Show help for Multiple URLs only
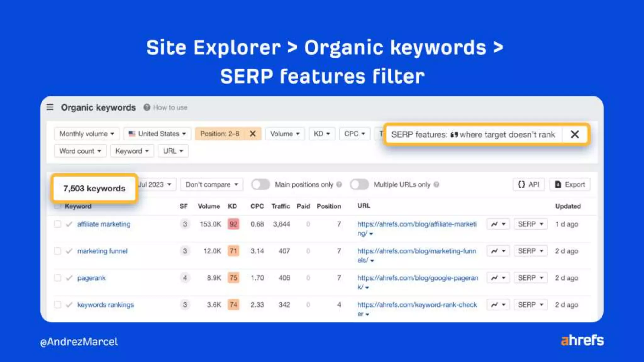Image resolution: width=644 pixels, height=362 pixels. 436,184
